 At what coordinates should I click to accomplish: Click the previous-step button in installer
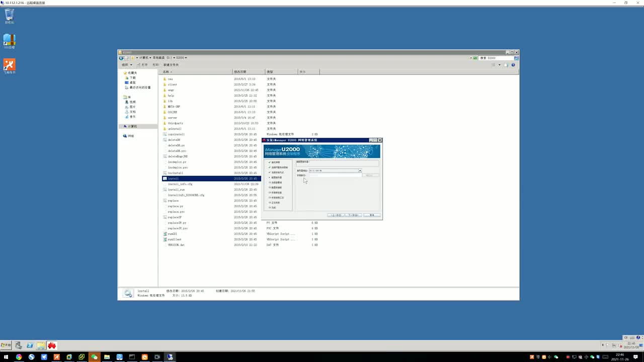(336, 215)
